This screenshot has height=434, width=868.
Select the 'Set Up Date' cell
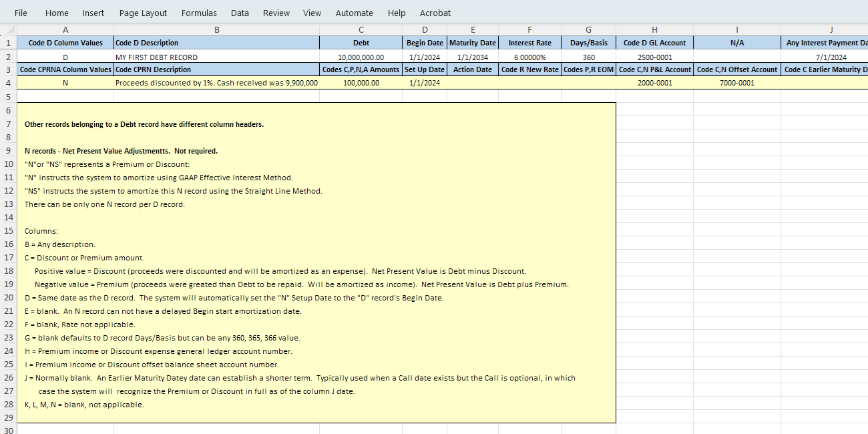(x=425, y=69)
